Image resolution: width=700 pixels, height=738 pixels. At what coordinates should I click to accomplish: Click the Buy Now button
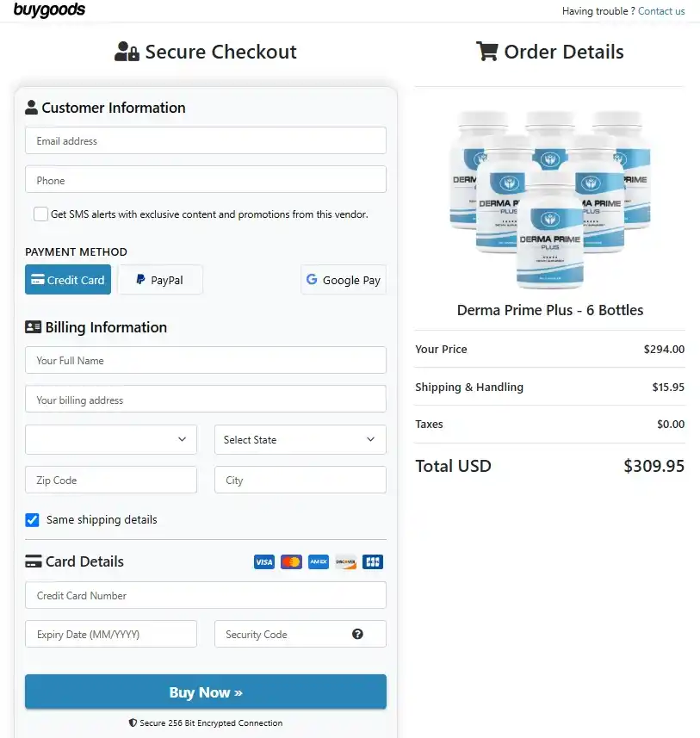click(x=206, y=691)
